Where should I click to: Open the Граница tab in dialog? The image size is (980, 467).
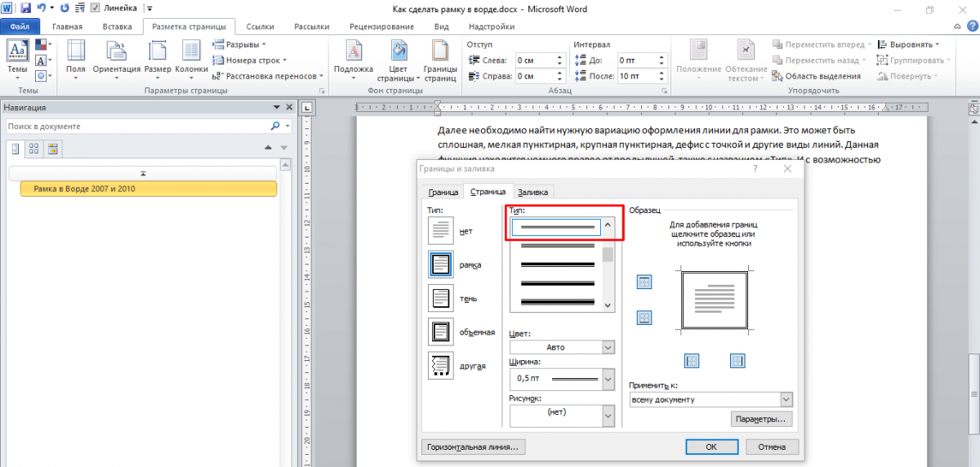click(x=443, y=192)
